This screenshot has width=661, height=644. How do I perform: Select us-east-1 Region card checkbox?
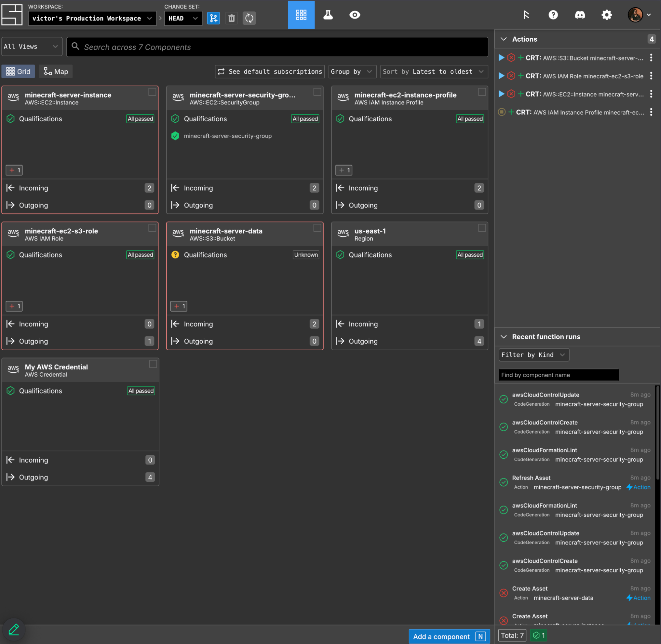(x=482, y=228)
